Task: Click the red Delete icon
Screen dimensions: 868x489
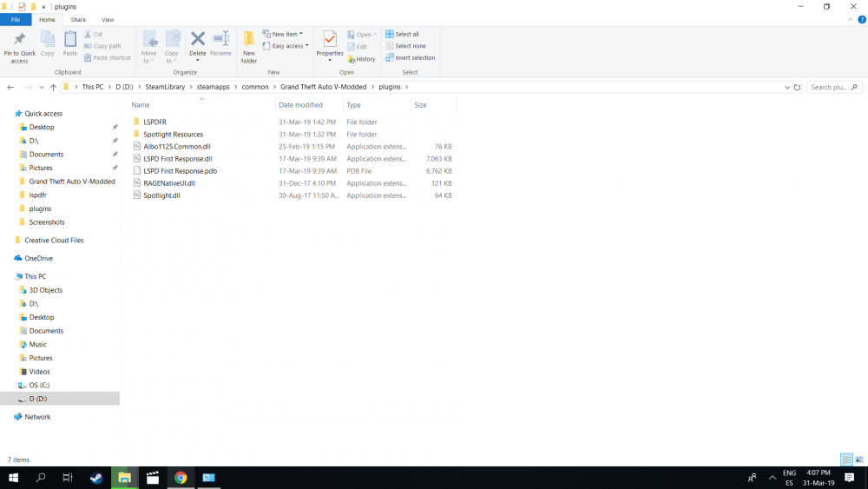Action: coord(198,39)
